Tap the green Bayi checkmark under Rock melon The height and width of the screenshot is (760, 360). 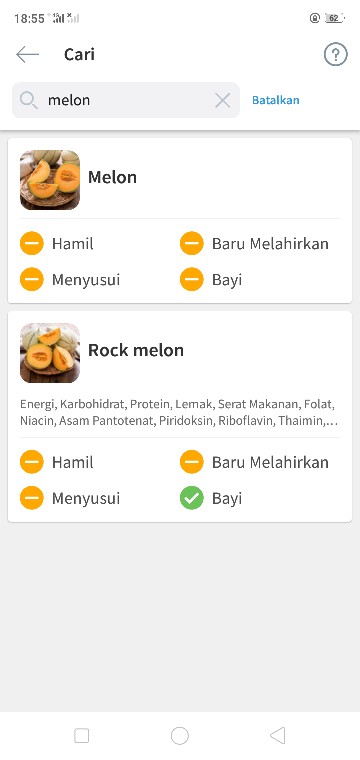(x=191, y=498)
